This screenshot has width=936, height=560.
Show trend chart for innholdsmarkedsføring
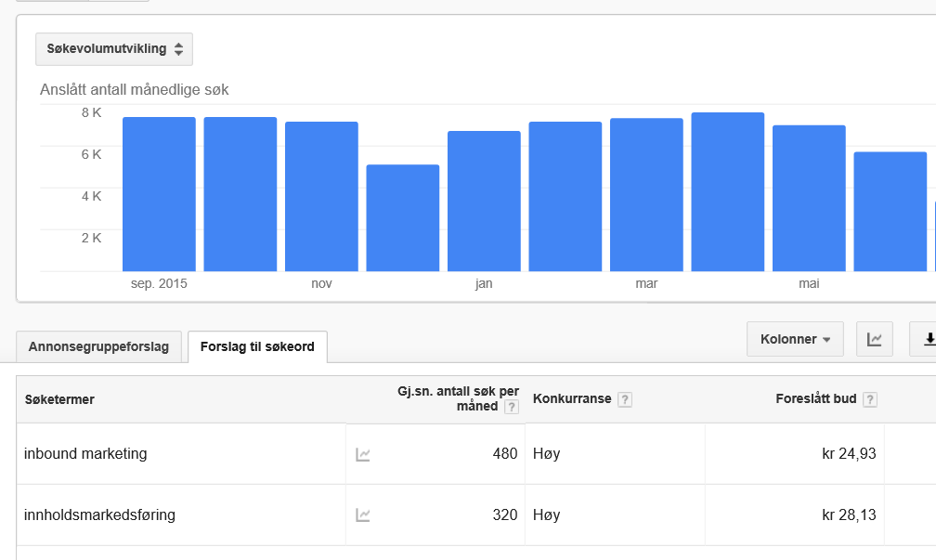[x=363, y=514]
